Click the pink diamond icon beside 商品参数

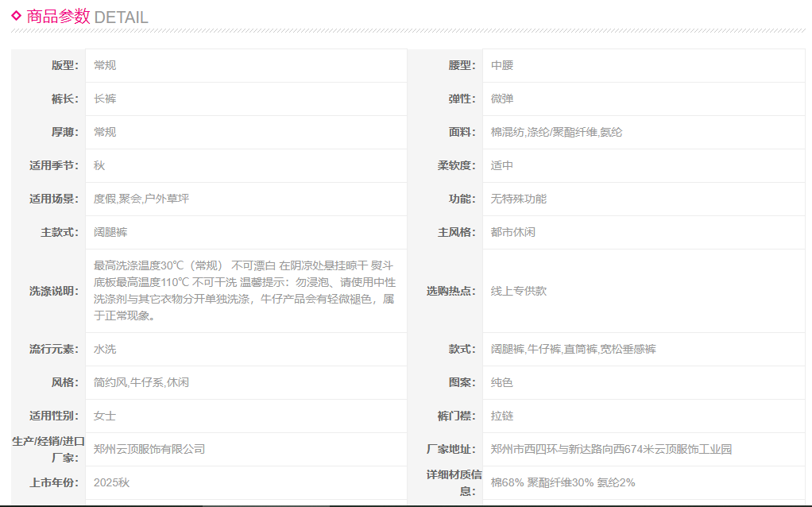pyautogui.click(x=16, y=15)
